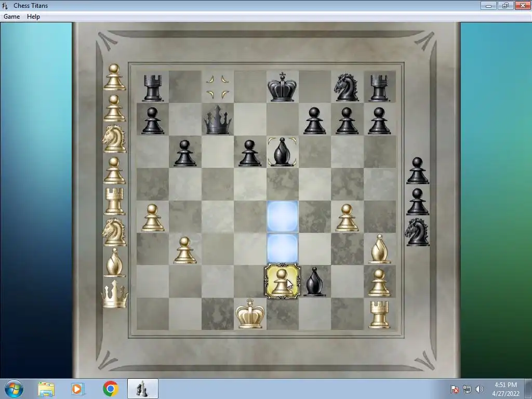
Task: Launch Windows Media Player from the taskbar
Action: click(77, 389)
